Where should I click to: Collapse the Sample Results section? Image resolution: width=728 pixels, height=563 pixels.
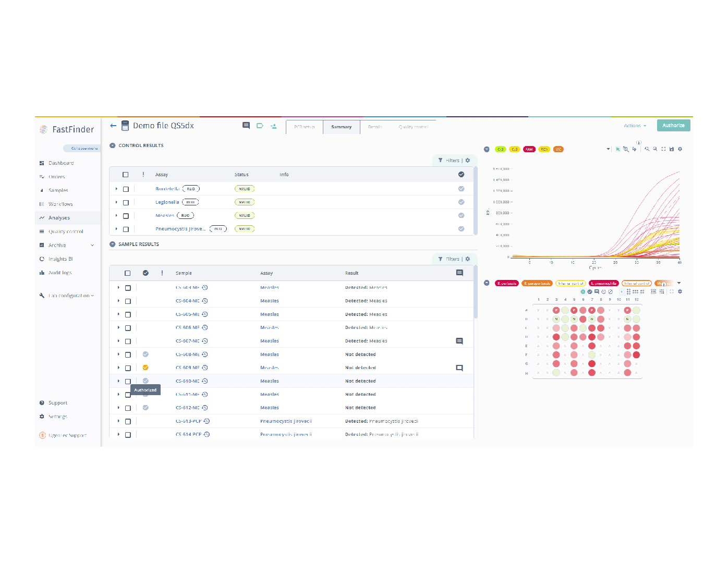tap(112, 244)
